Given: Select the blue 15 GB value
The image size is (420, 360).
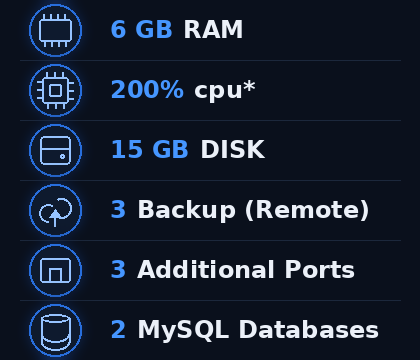Looking at the screenshot, I should coord(150,149).
